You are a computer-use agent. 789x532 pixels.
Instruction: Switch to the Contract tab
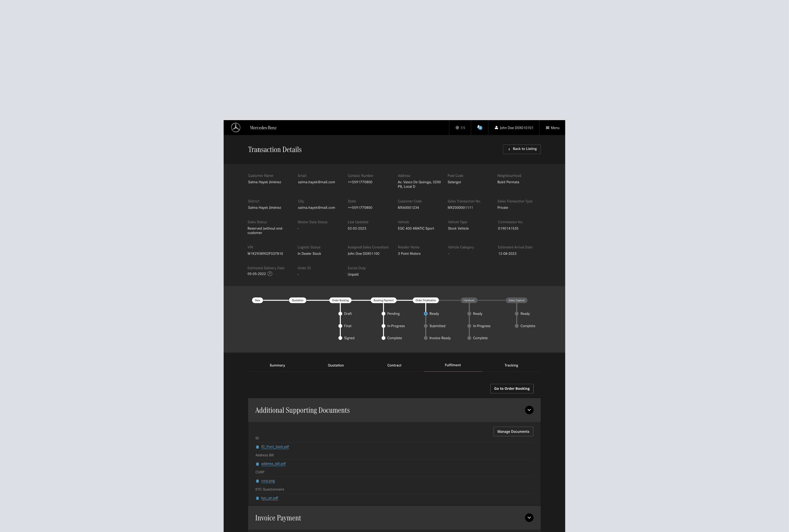[394, 365]
